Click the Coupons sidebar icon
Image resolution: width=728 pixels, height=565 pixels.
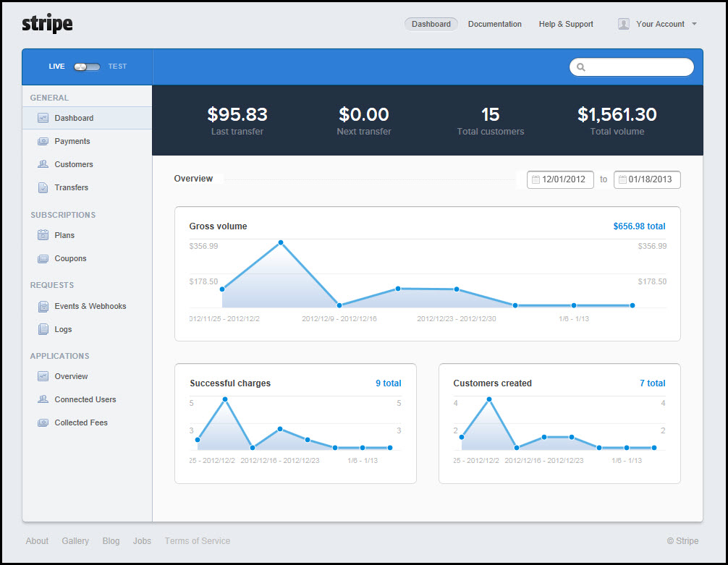pyautogui.click(x=43, y=258)
